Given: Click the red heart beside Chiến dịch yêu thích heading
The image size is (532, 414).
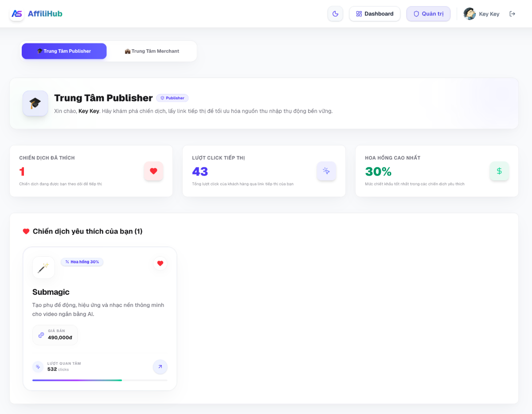Looking at the screenshot, I should point(26,231).
